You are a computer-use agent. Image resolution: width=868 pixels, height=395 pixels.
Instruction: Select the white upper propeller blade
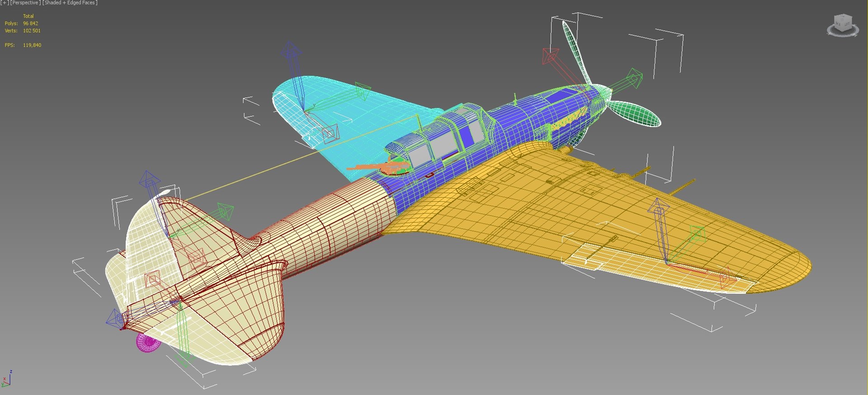pos(576,52)
